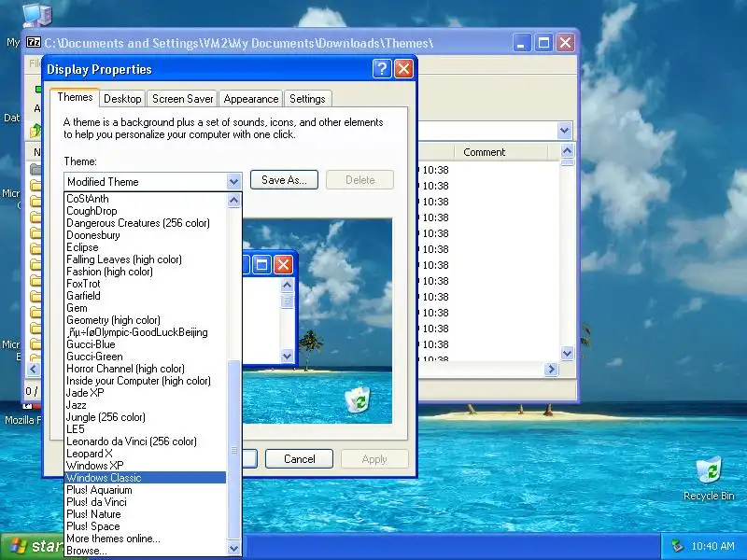The image size is (747, 560).
Task: Choose Leonardo da Vinci (256 color) theme
Action: [x=146, y=441]
